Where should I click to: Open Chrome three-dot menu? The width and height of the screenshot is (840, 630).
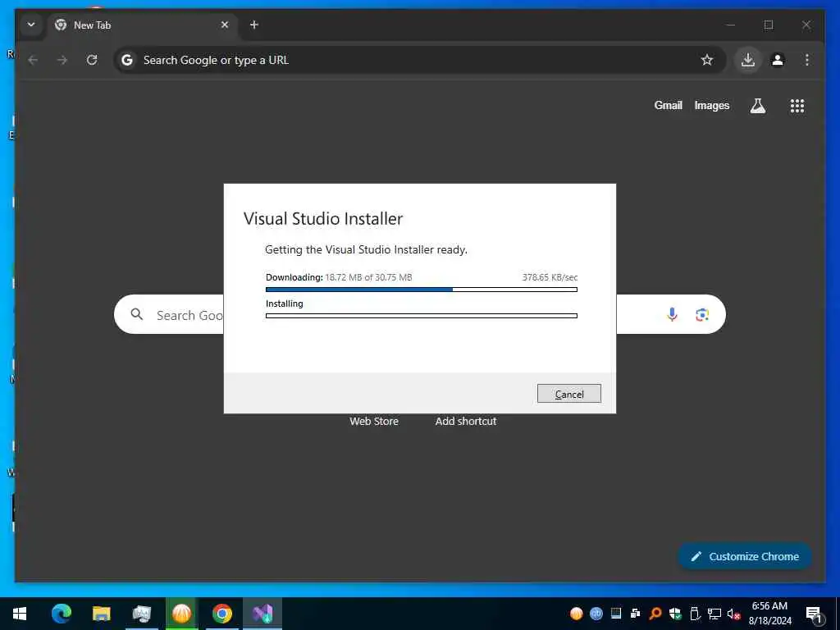coord(807,60)
